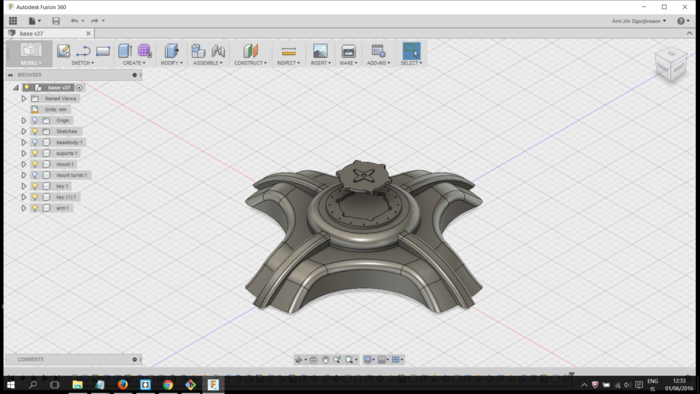Show the mount turret:1 component via bulb
Screen dimensions: 700x394
click(35, 175)
